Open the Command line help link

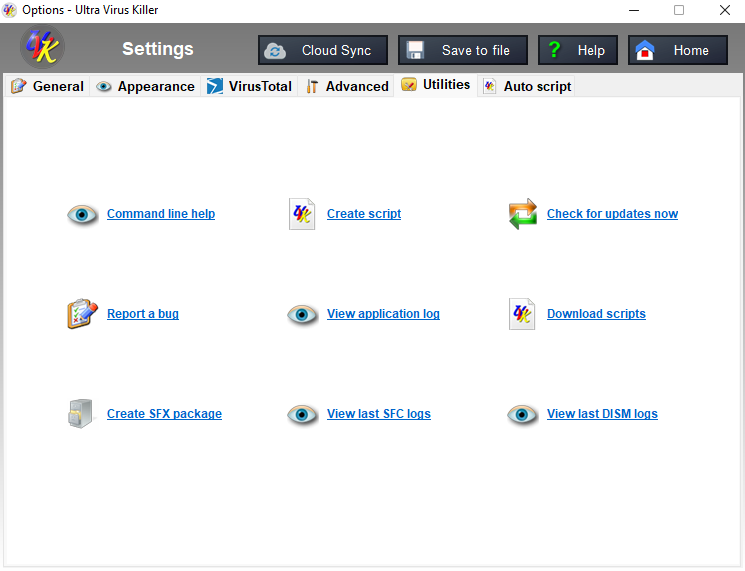tap(161, 214)
